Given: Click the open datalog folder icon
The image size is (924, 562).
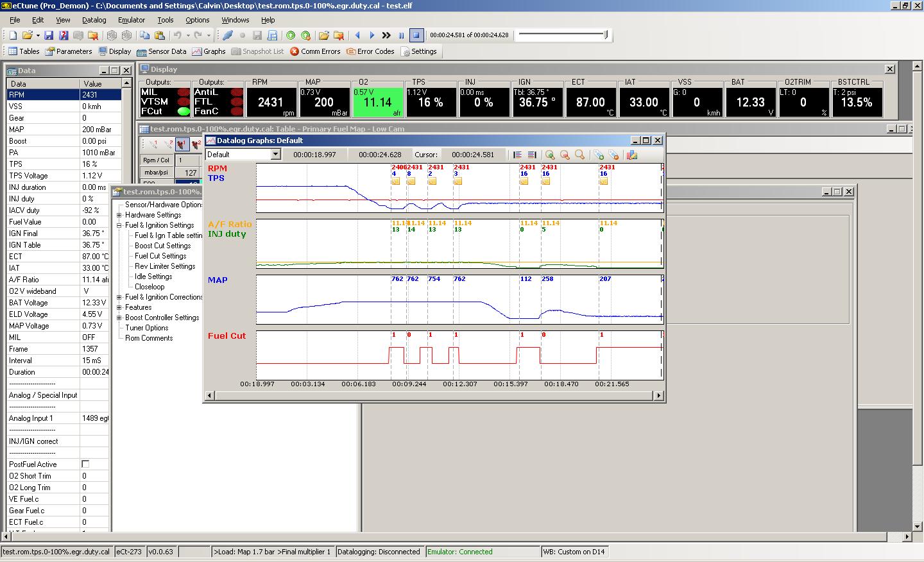Looking at the screenshot, I should [323, 35].
